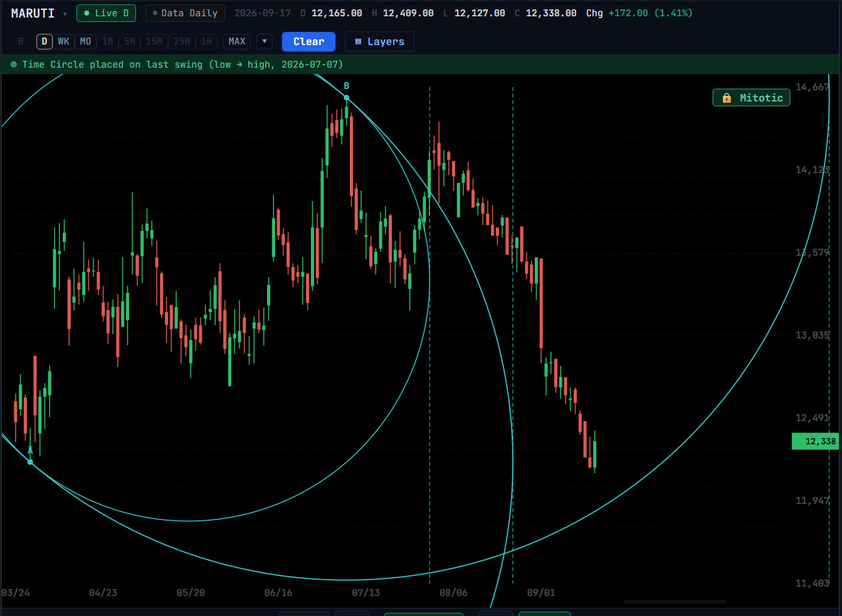Toggle Data Daily mode

[185, 13]
